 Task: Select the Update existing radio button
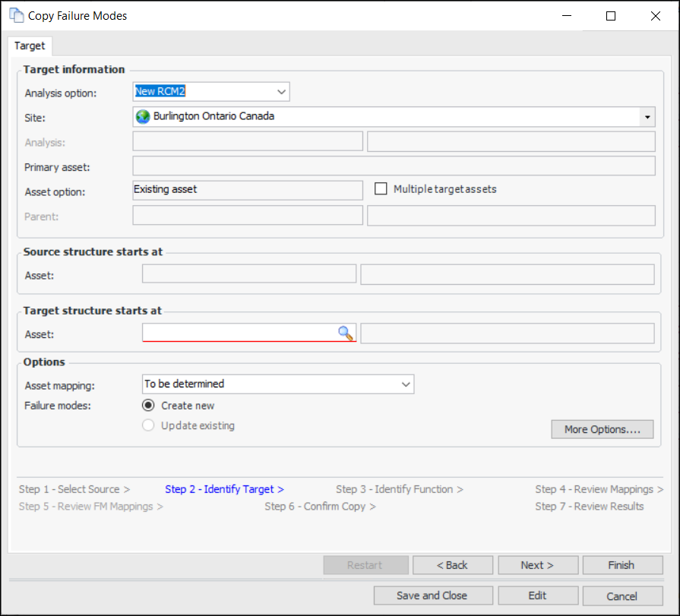(x=149, y=426)
